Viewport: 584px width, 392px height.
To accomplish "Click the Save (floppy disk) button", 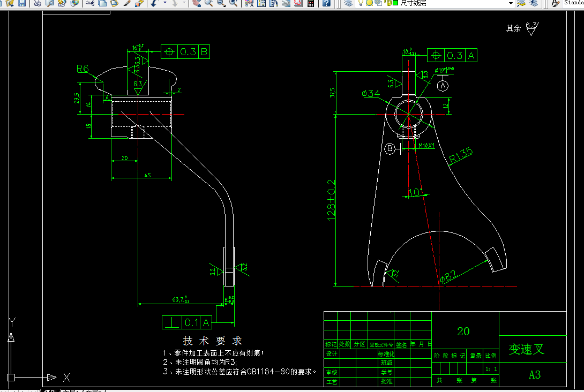I will click(x=22, y=4).
